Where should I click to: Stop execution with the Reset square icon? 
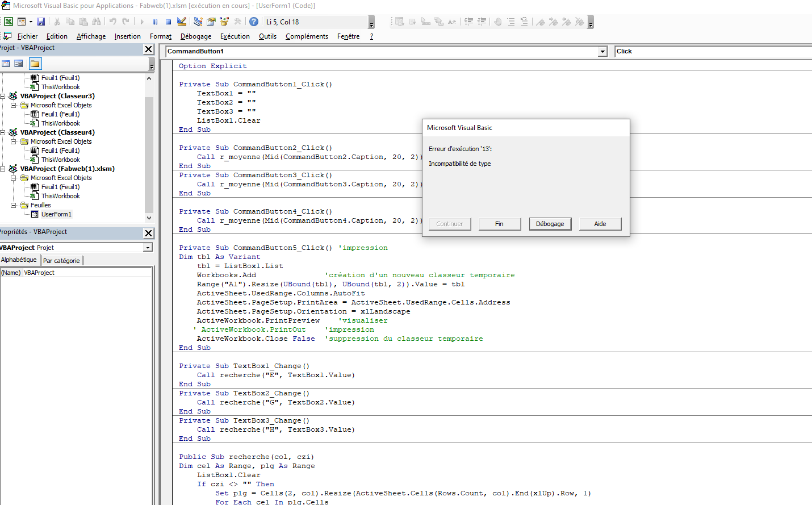(x=168, y=22)
